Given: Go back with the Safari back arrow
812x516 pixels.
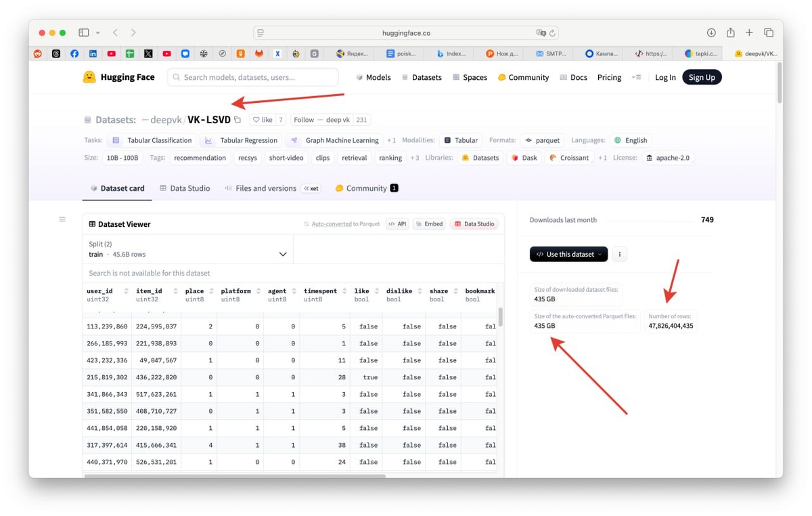Looking at the screenshot, I should (x=115, y=33).
